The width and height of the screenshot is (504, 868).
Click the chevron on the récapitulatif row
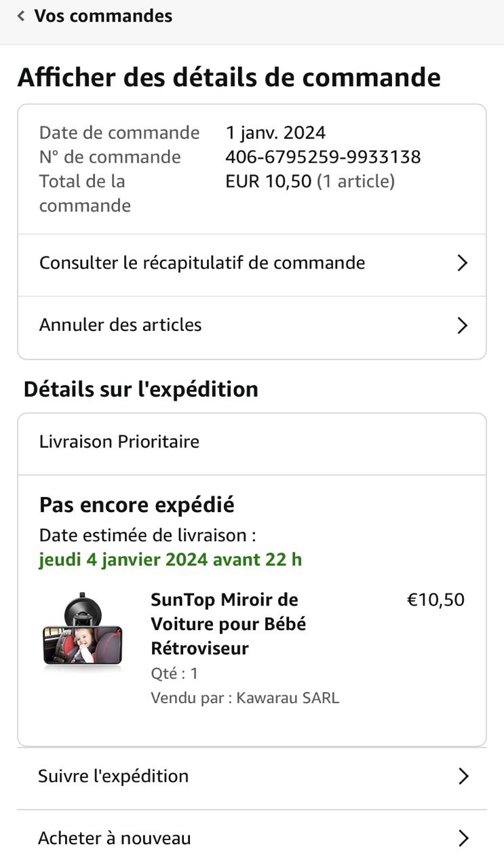(462, 263)
